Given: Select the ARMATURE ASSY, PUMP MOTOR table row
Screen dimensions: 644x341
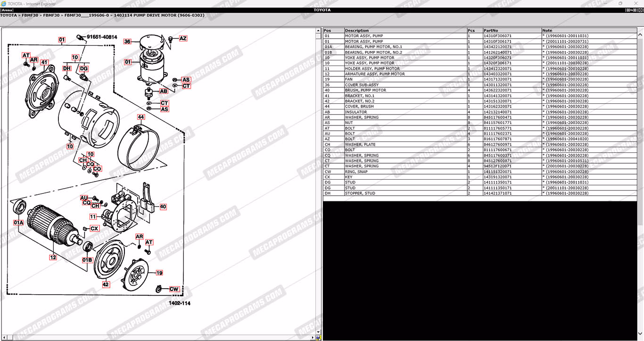Looking at the screenshot, I should (375, 74).
